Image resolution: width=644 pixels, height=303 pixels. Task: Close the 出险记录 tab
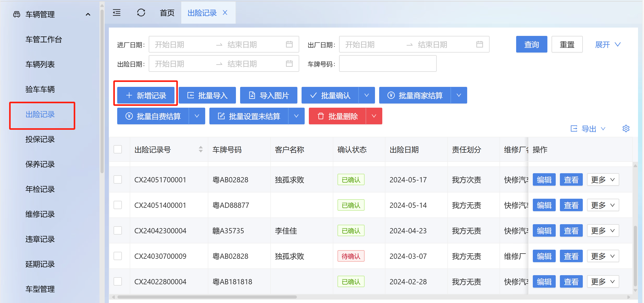pos(225,12)
